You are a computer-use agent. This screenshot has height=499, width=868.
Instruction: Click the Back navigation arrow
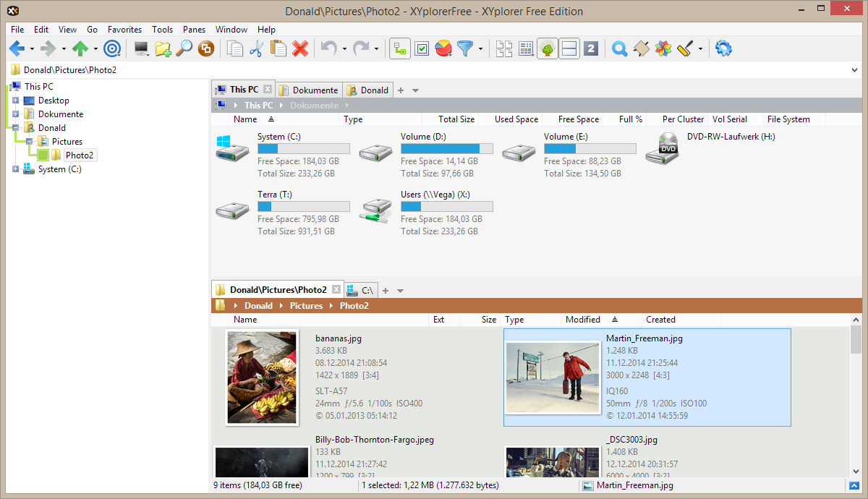point(17,48)
